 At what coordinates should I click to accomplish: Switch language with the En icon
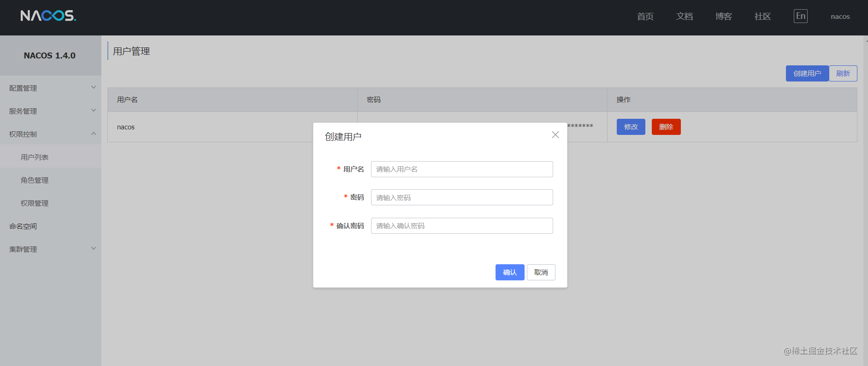coord(801,16)
